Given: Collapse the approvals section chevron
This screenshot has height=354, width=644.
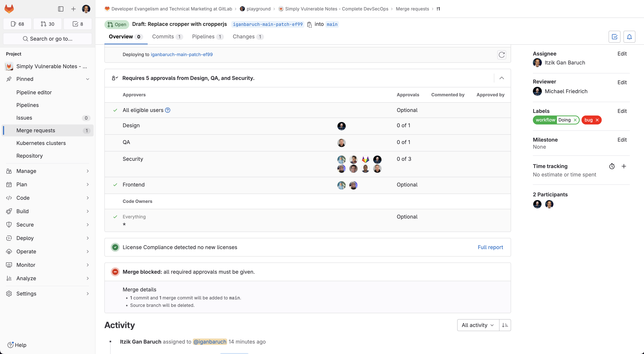Looking at the screenshot, I should pyautogui.click(x=502, y=78).
